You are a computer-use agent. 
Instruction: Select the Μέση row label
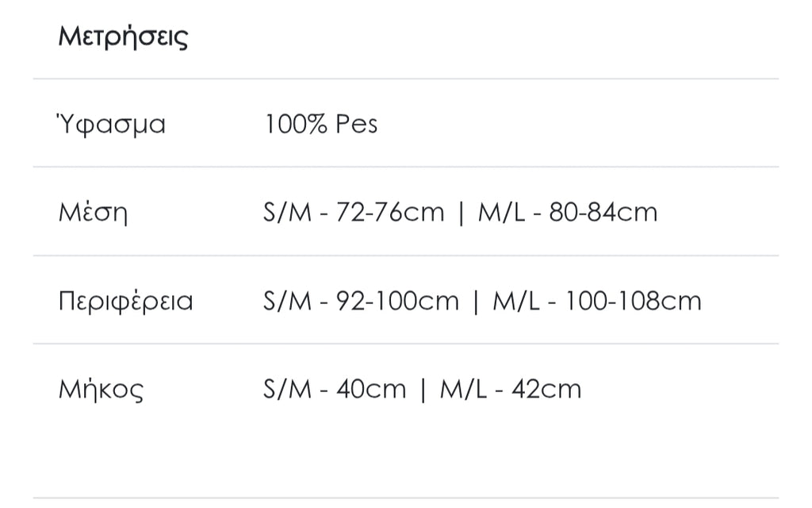click(x=93, y=213)
